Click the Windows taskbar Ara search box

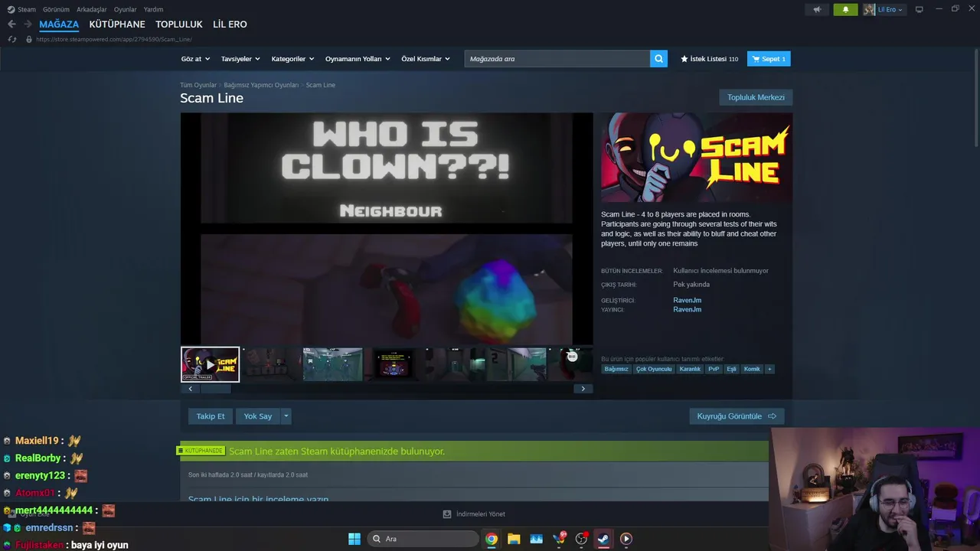[x=423, y=539]
